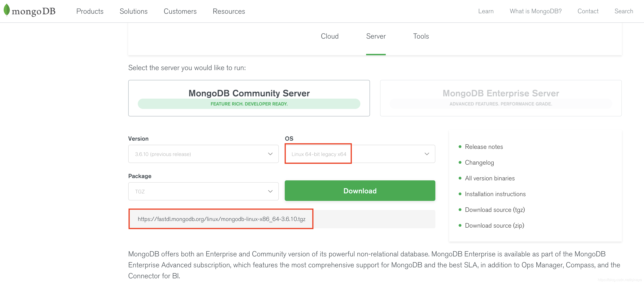Click the 'ADVANCED FEATURES. PERFORMANCE GRADE.' banner
The image size is (644, 284).
(x=501, y=104)
